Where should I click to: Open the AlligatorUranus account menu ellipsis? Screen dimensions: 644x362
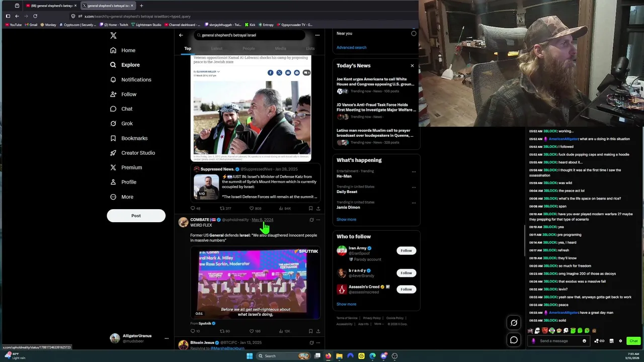tap(167, 338)
